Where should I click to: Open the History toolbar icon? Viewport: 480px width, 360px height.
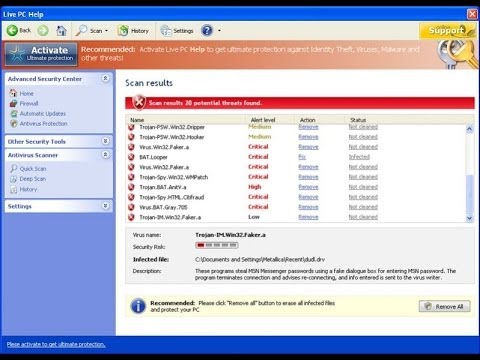coord(123,30)
